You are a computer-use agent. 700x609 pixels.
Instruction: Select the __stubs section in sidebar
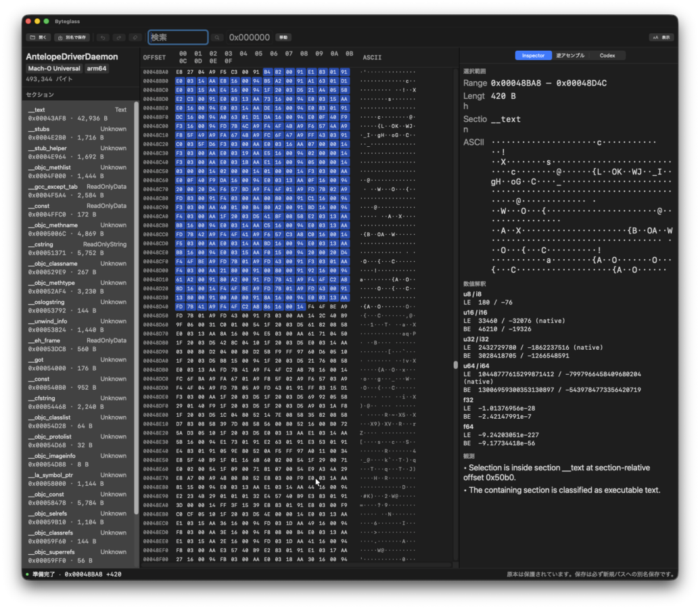click(77, 133)
